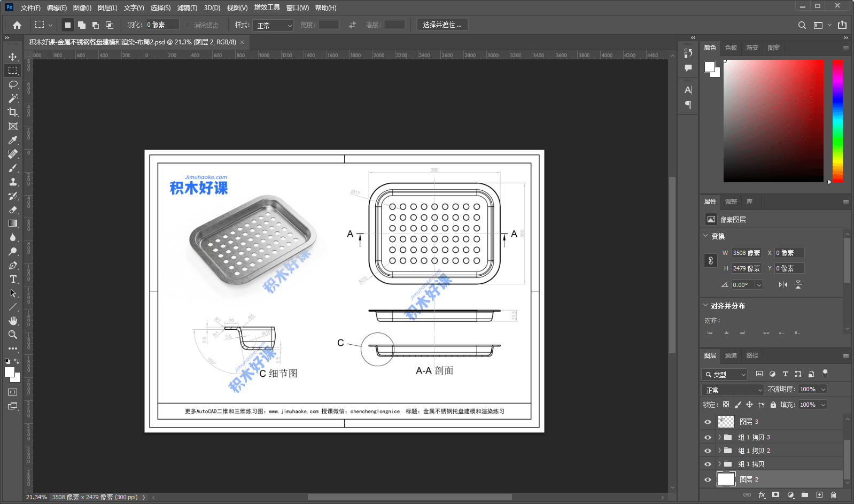
Task: Hide 图层 2 using eye icon
Action: [708, 479]
